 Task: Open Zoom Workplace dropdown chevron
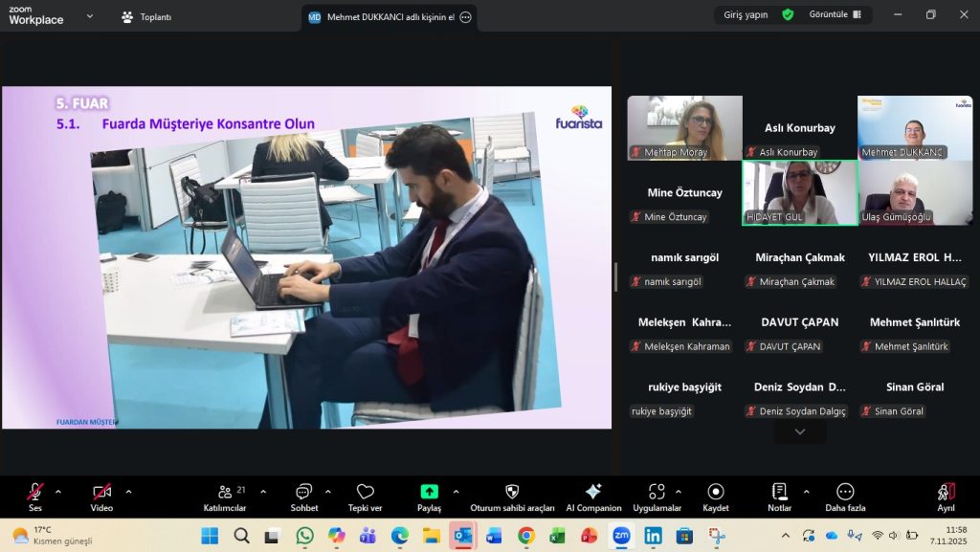point(90,16)
